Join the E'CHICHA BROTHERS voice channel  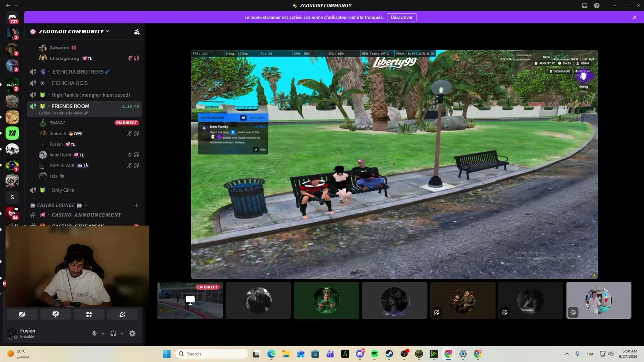pos(85,72)
